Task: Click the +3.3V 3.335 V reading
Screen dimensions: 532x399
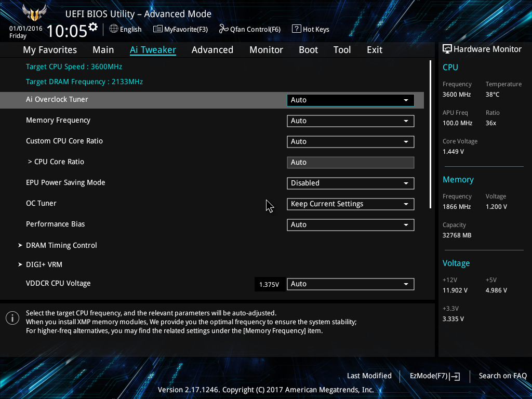Action: [x=453, y=319]
